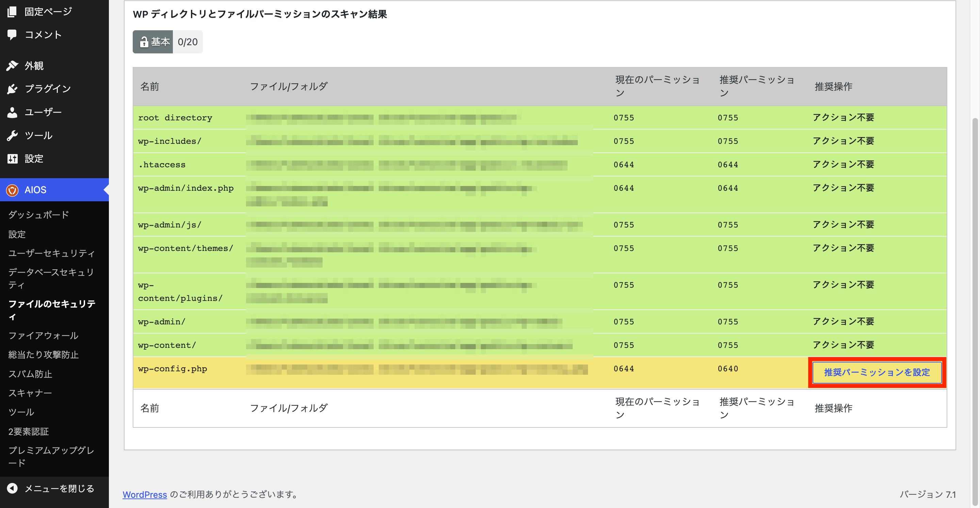The image size is (980, 508).
Task: Click アクション不要 in the wp-admin/js/ row
Action: coord(843,225)
